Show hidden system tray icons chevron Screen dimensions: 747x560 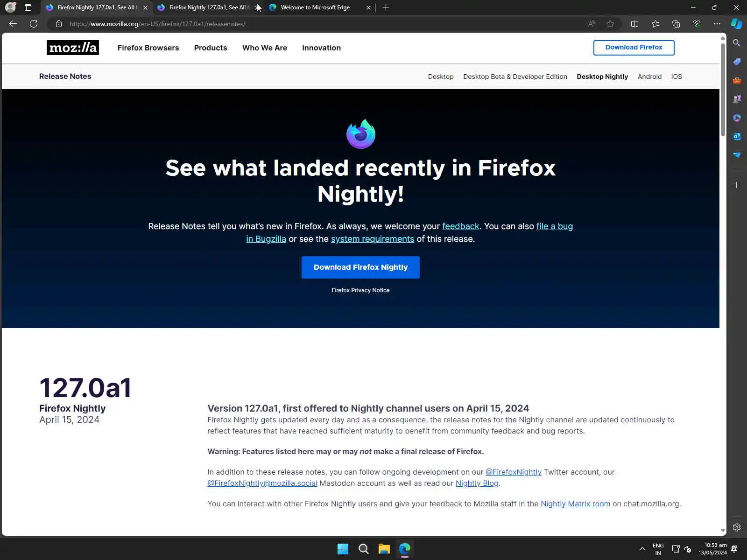click(x=642, y=549)
